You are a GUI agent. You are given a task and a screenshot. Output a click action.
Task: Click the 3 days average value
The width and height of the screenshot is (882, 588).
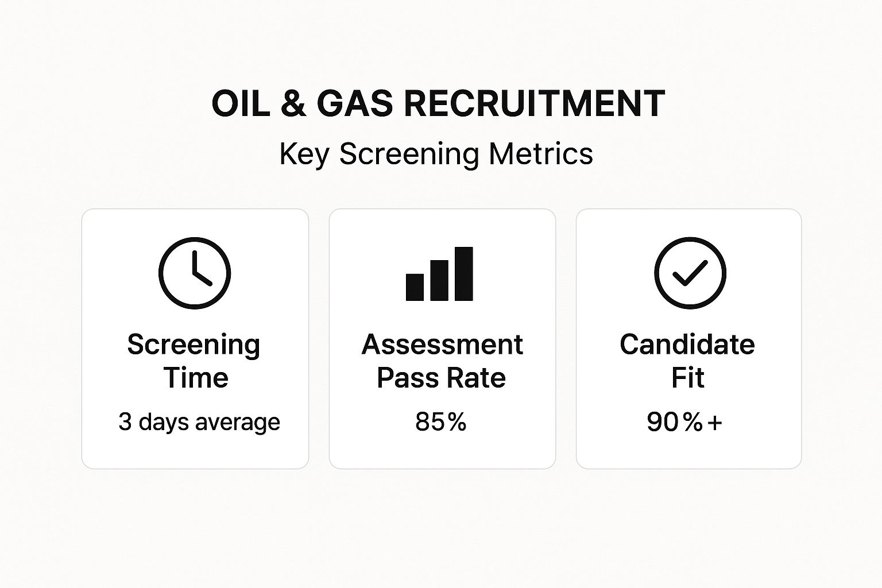tap(199, 422)
